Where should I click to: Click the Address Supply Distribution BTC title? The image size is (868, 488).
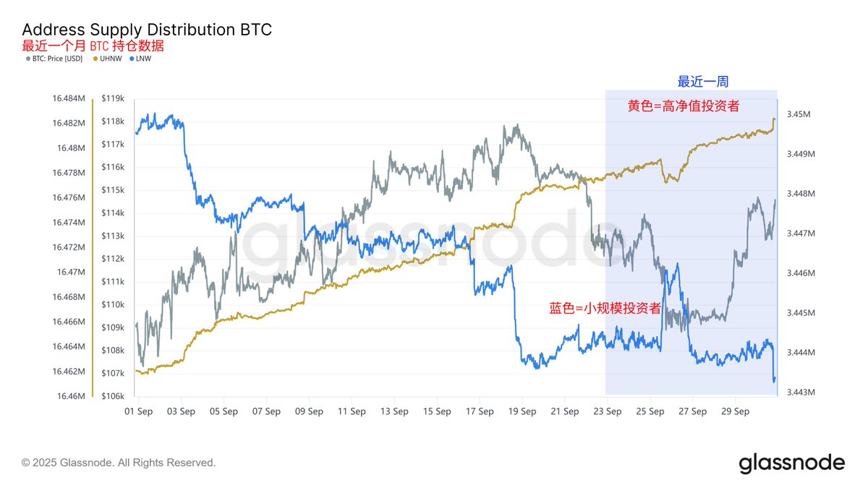pos(147,30)
